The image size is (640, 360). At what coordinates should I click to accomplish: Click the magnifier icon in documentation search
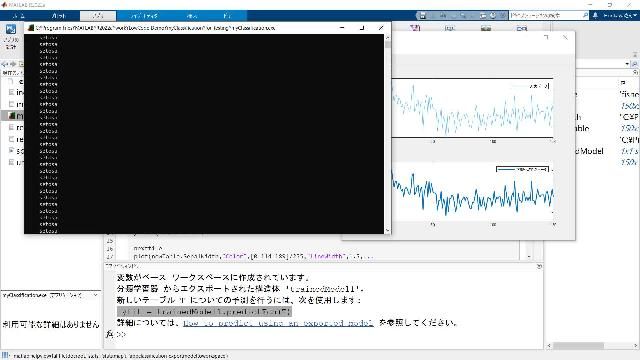585,16
